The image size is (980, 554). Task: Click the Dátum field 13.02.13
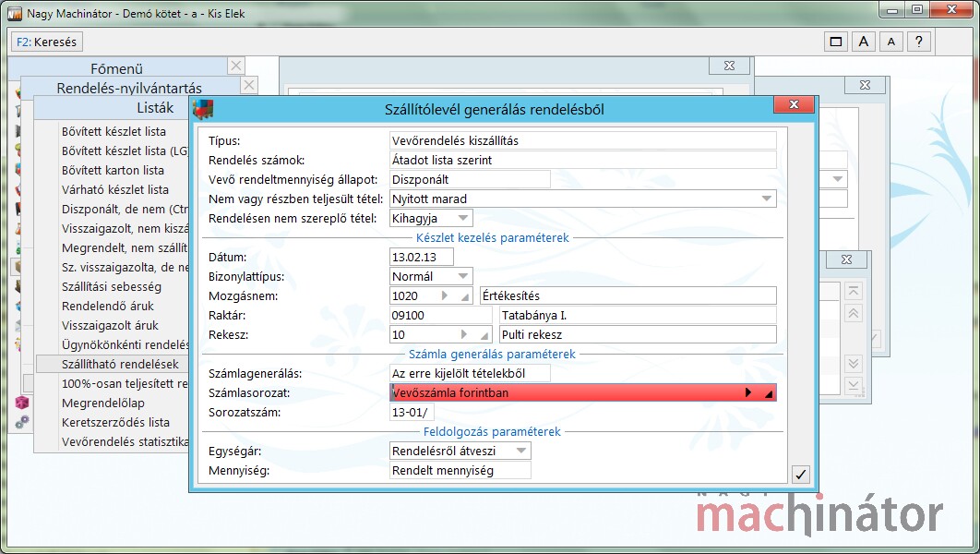(x=421, y=257)
